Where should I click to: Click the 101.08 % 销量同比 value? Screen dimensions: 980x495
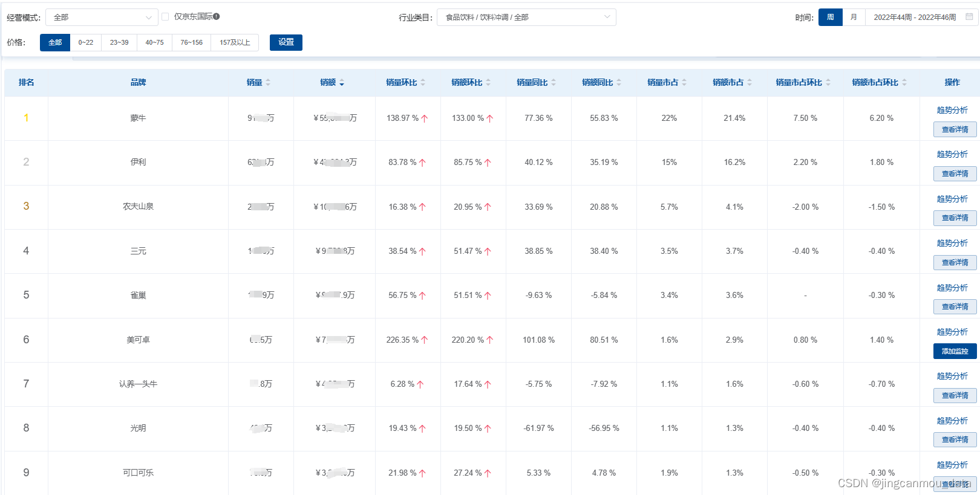(538, 340)
